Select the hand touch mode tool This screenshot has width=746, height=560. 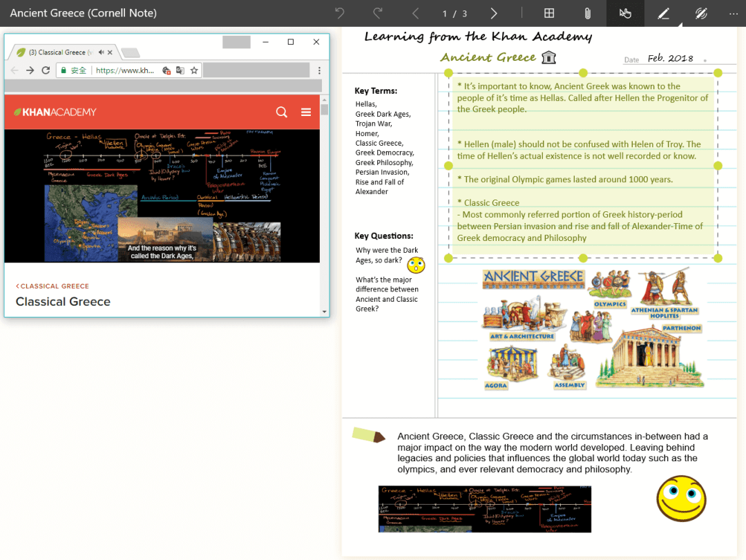pyautogui.click(x=625, y=13)
